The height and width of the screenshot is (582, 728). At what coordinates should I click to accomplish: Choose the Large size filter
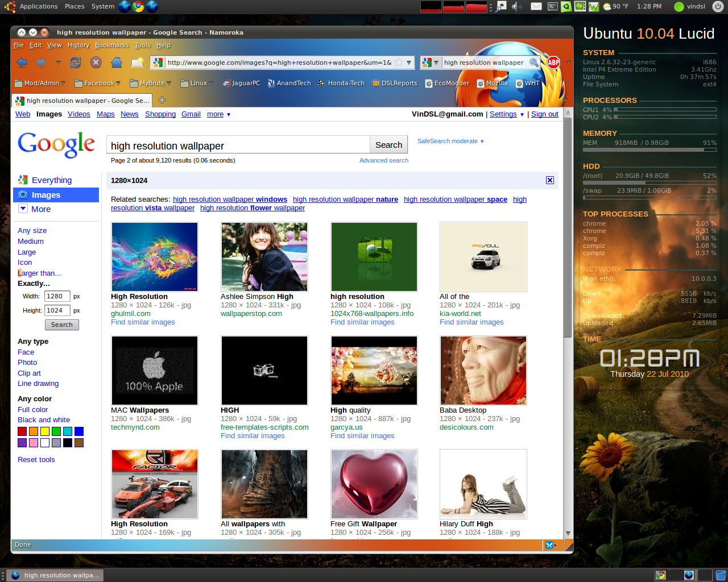27,252
